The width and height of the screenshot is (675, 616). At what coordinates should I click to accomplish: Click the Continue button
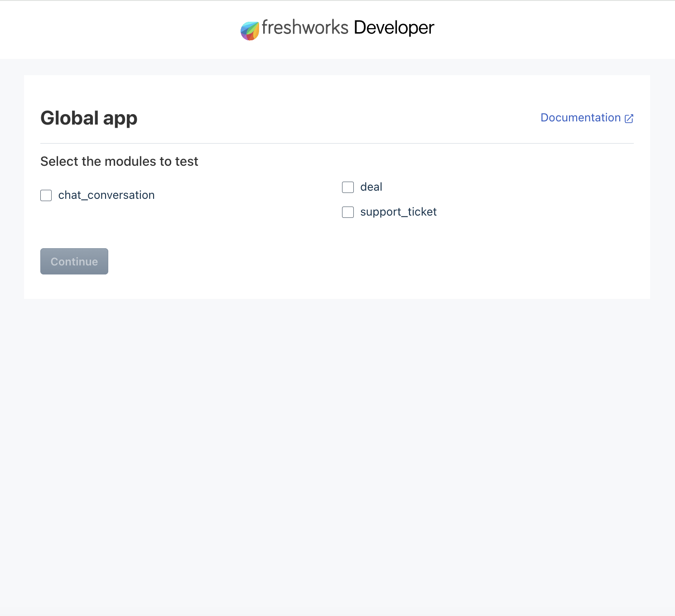pyautogui.click(x=74, y=261)
